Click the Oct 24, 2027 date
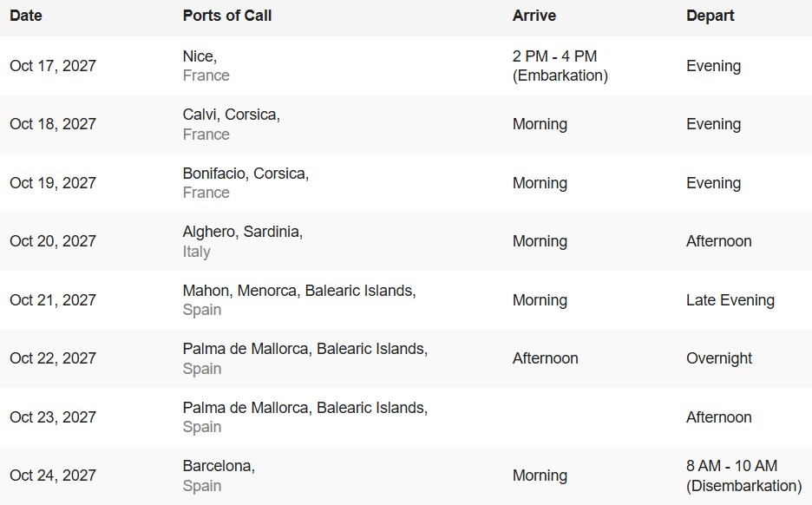 pyautogui.click(x=53, y=475)
